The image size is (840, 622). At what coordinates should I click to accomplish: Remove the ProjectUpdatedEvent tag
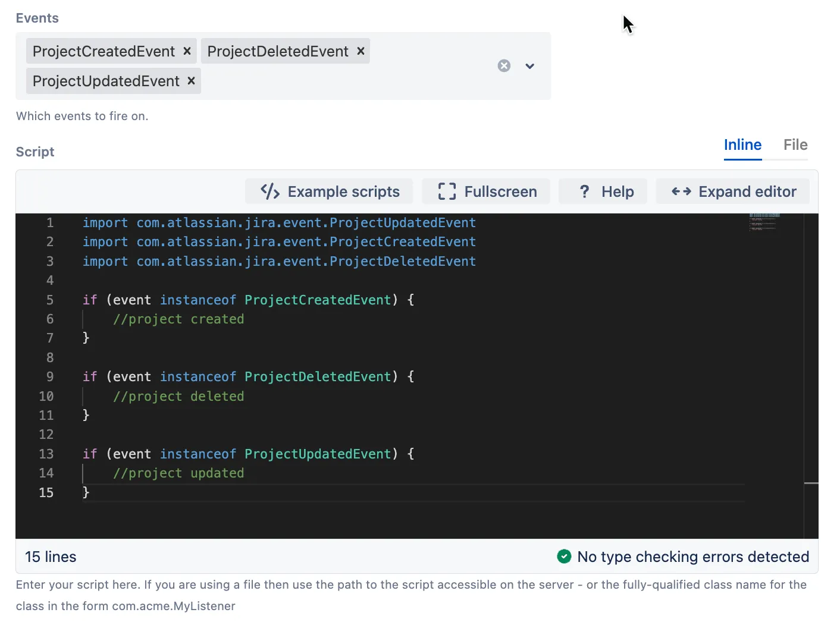(191, 81)
